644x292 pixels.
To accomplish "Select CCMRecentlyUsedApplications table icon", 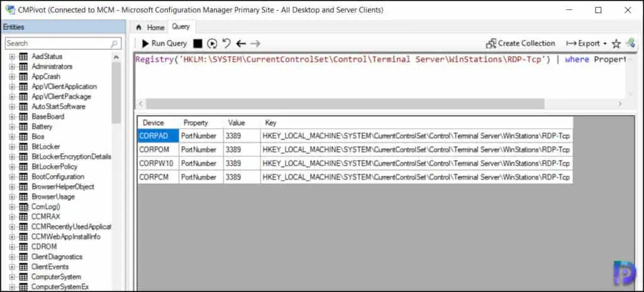I will coord(23,227).
